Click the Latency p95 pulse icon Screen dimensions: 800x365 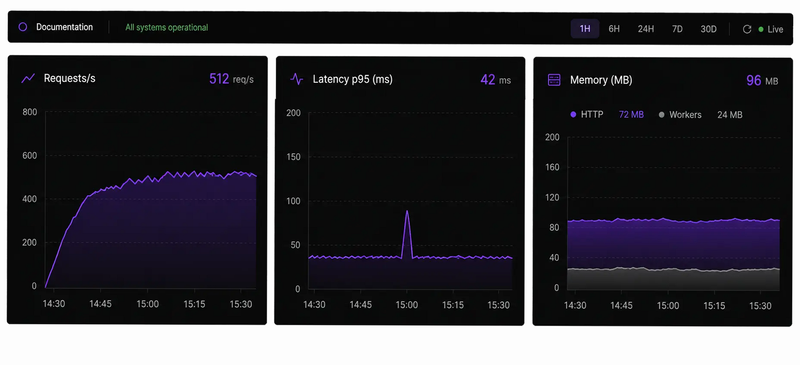(x=297, y=79)
